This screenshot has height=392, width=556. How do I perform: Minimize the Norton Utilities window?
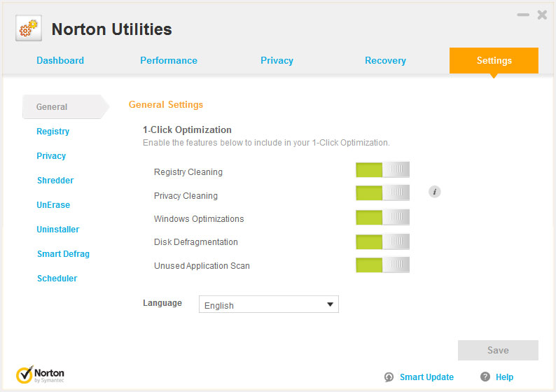tap(523, 15)
